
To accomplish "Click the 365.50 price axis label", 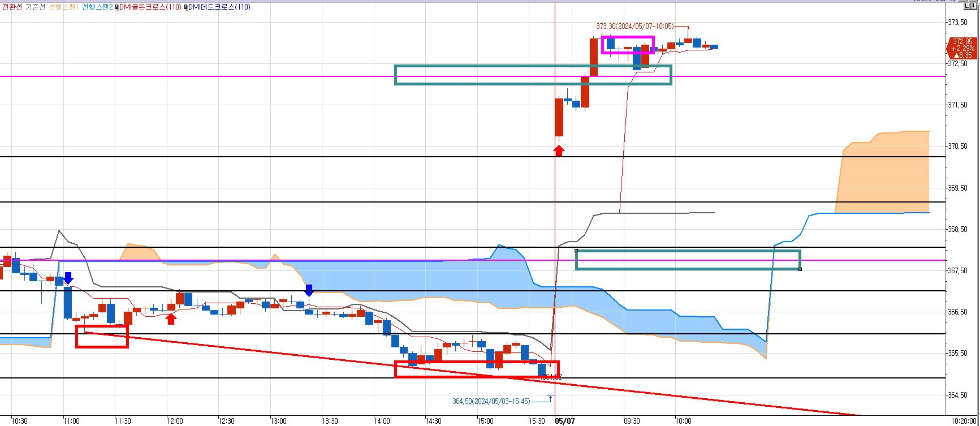I will tap(957, 354).
